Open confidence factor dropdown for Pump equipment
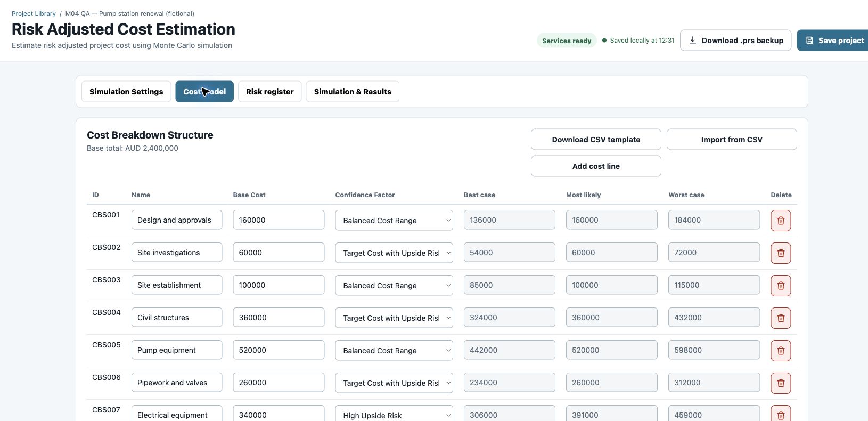This screenshot has width=868, height=421. tap(394, 351)
